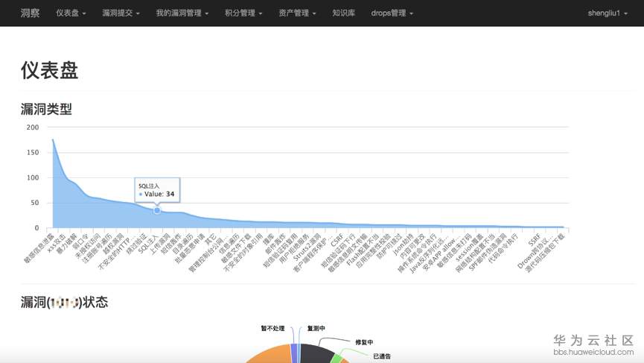
Task: Click the SQL注入 Value: 34 tooltip
Action: 157,190
